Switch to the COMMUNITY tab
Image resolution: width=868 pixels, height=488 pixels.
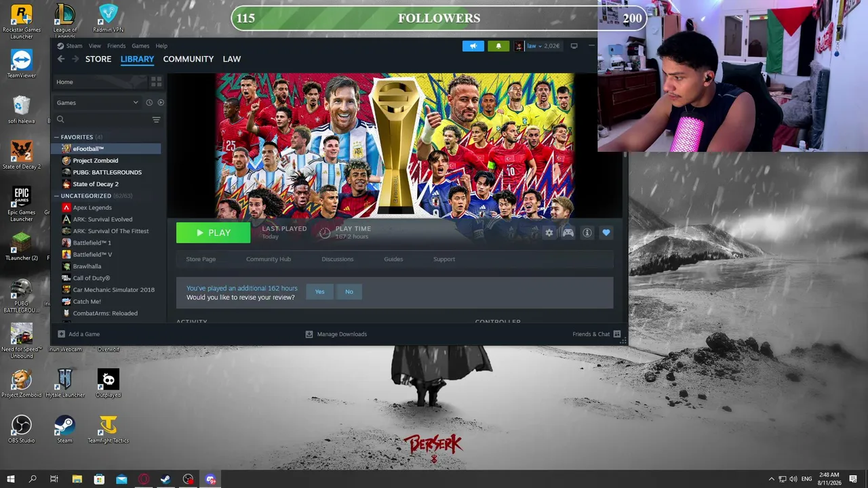click(x=189, y=59)
